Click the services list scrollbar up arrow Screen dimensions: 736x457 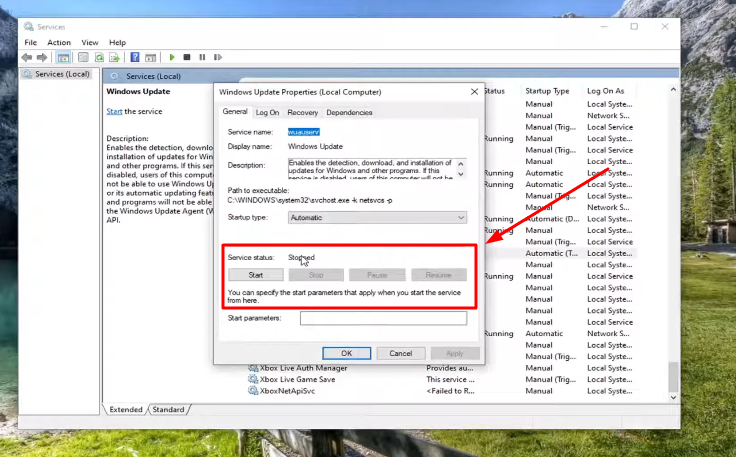pyautogui.click(x=673, y=89)
